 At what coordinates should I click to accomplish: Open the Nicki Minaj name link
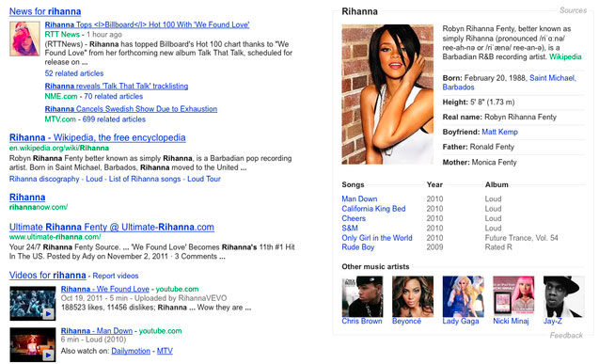511,322
